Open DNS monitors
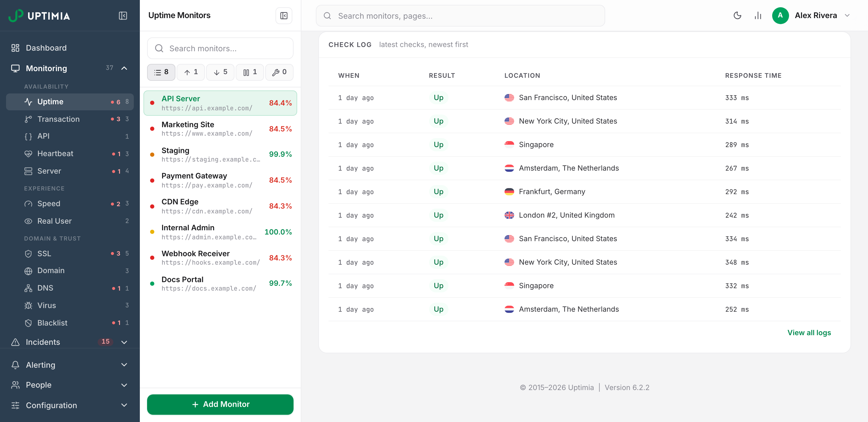868x422 pixels. [70, 288]
